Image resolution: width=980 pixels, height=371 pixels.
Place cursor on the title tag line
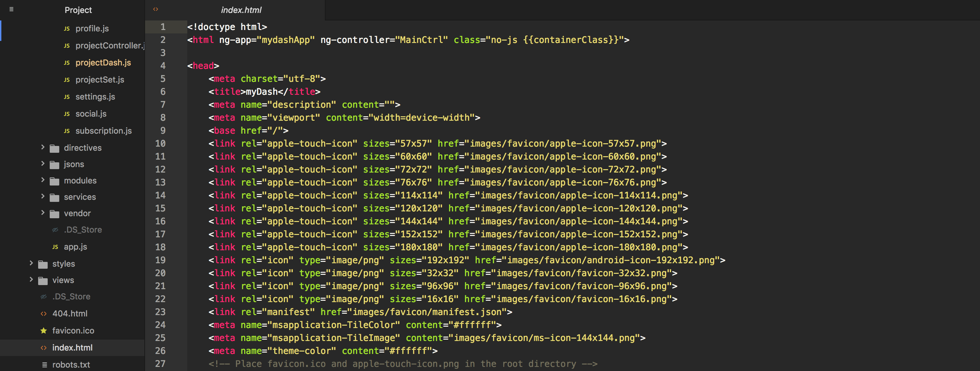click(x=264, y=92)
